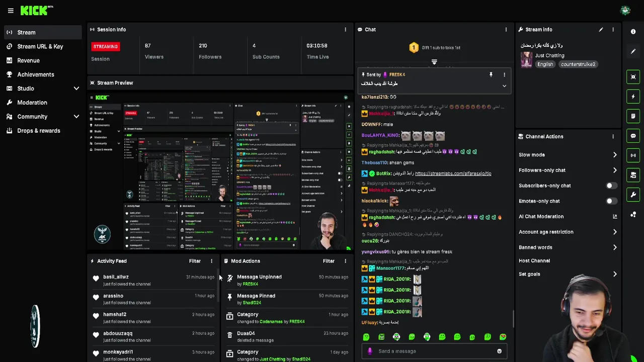Viewport: 644px width, 362px height.
Task: Toggle the channel actions icon in right toolbar
Action: (x=633, y=175)
